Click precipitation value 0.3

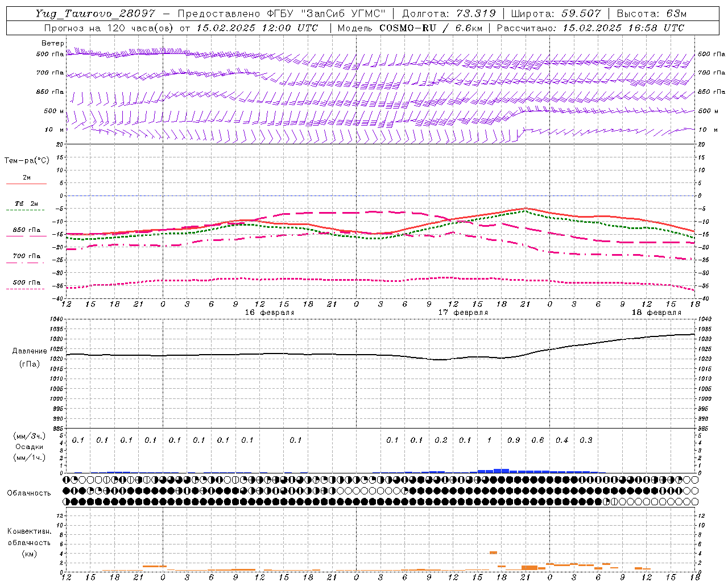pyautogui.click(x=586, y=440)
